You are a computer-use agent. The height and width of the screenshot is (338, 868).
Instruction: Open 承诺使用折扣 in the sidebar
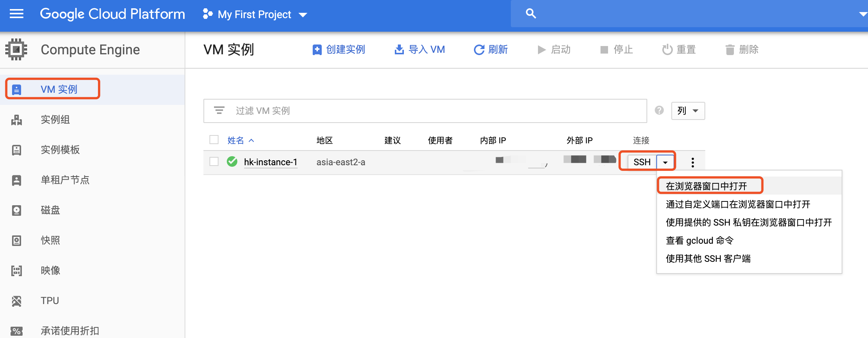[70, 331]
